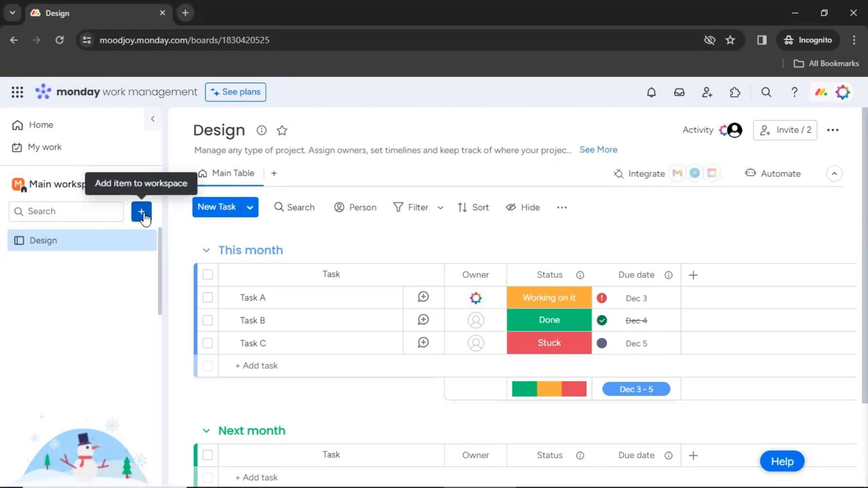Open the products switcher grid icon

tap(17, 92)
